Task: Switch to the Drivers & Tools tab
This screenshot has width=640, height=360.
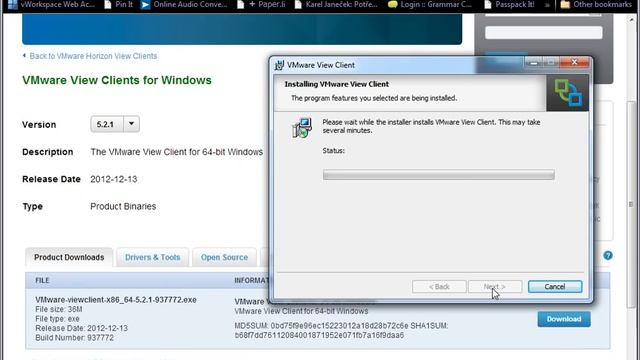Action: tap(152, 257)
